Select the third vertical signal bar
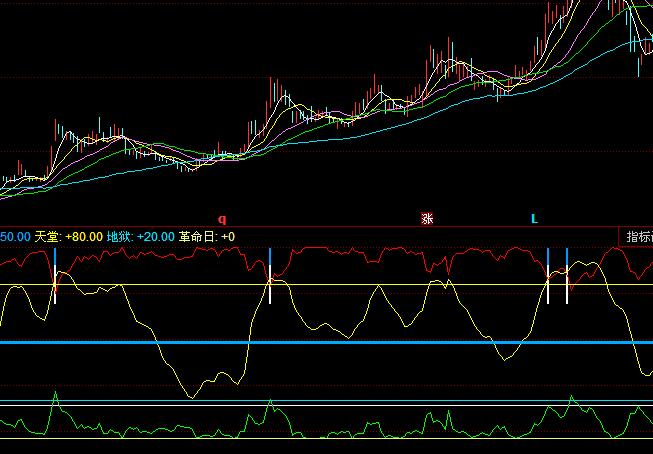 point(548,275)
